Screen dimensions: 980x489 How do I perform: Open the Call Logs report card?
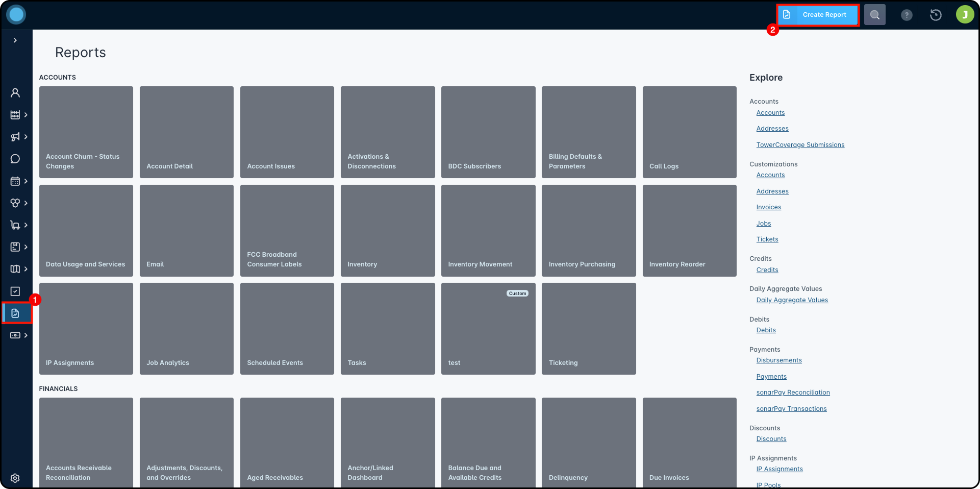coord(690,132)
